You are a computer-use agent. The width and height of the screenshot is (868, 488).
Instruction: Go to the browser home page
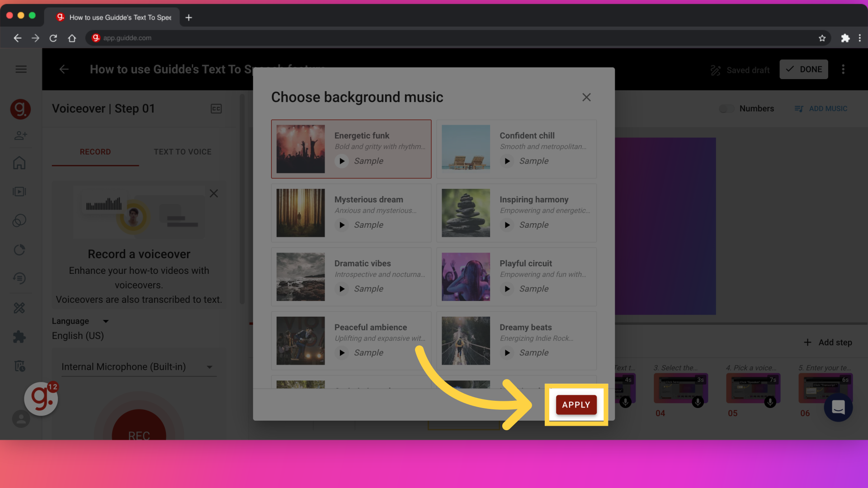pos(72,38)
